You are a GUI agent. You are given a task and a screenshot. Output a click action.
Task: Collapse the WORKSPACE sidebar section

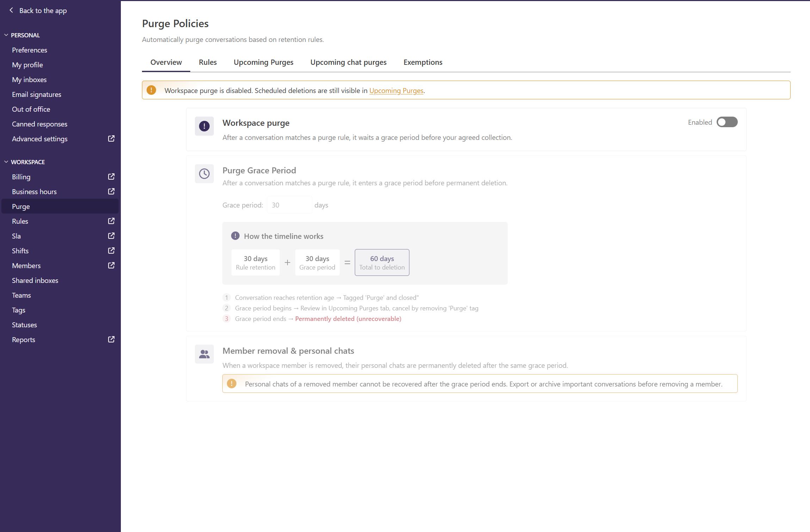tap(6, 162)
